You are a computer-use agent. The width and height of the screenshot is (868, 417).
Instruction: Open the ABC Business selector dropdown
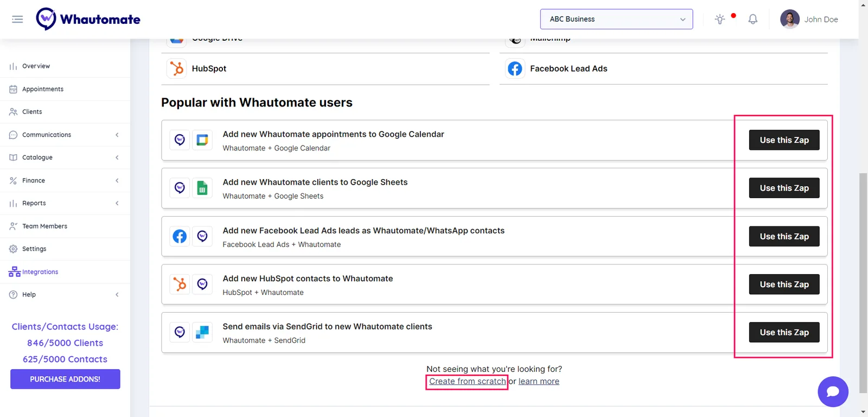[616, 19]
